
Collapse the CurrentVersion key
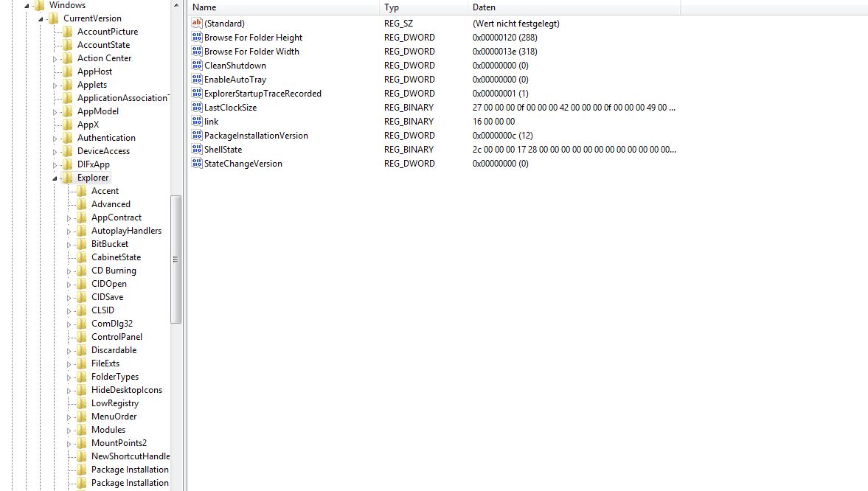tap(41, 19)
